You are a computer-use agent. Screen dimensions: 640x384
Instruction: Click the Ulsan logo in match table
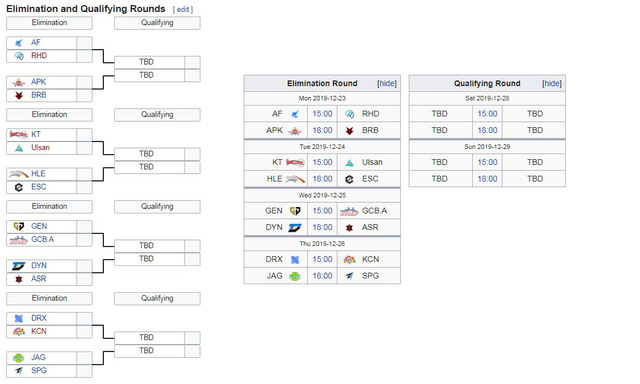point(349,163)
